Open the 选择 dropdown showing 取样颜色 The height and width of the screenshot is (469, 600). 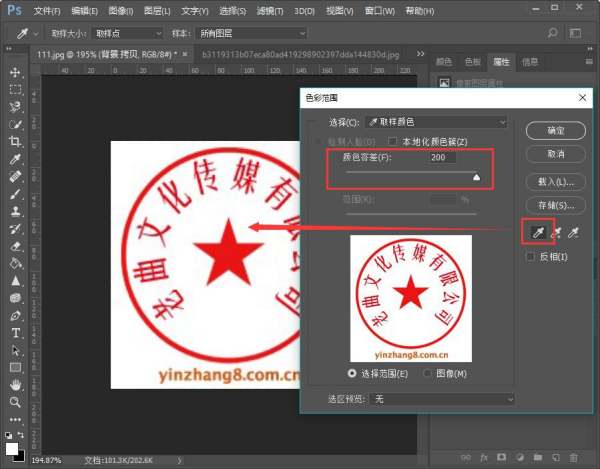(436, 122)
